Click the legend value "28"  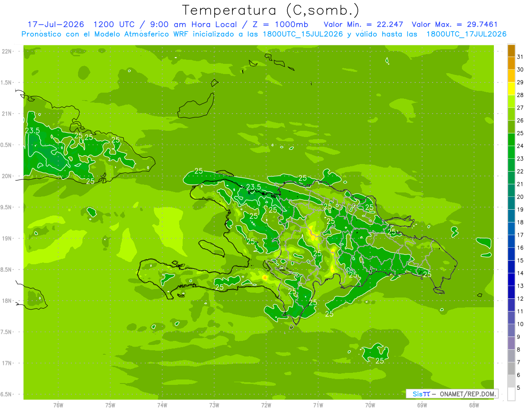pos(520,95)
